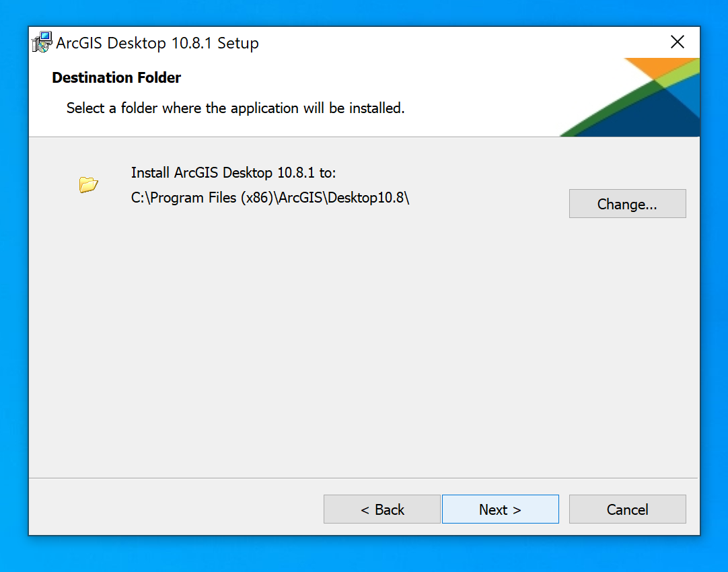Select the C:\Program Files (x86) install path text
Image resolution: width=728 pixels, height=572 pixels.
click(x=270, y=198)
